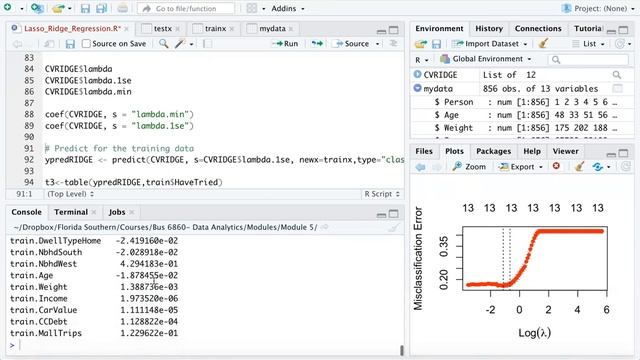
Task: Click the console vertical scrollbar
Action: click(402, 350)
